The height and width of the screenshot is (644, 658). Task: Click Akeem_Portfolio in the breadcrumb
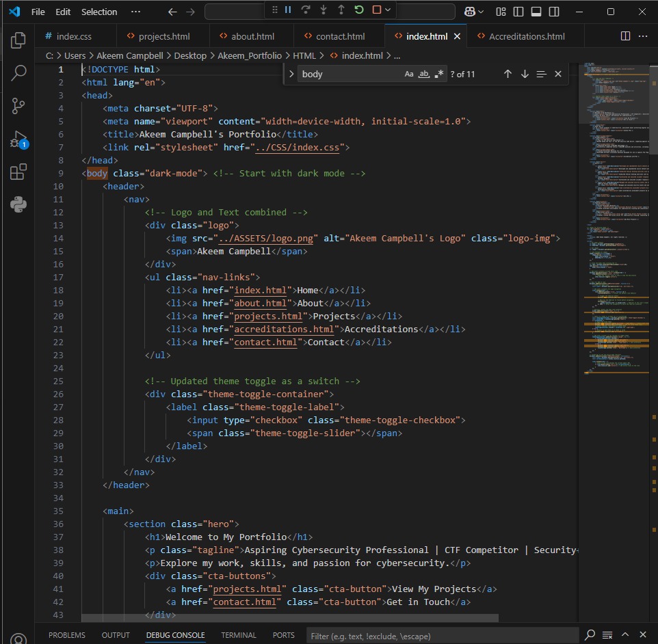(249, 56)
